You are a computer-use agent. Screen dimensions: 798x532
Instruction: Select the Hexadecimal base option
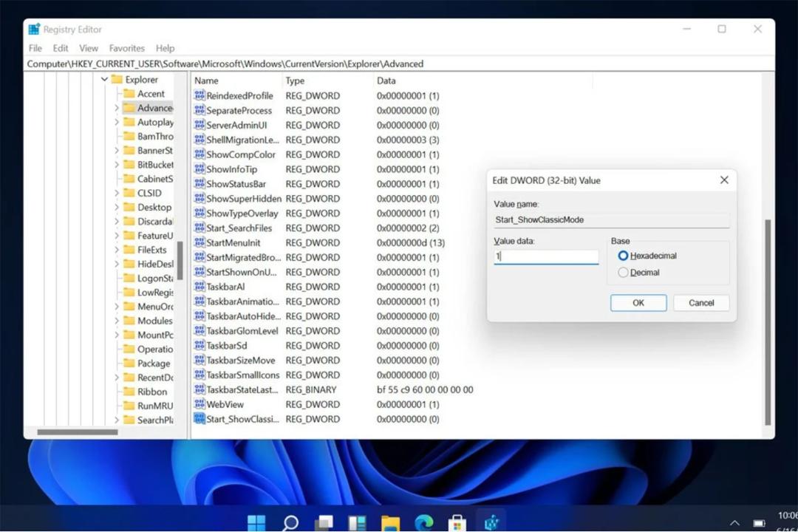(623, 256)
